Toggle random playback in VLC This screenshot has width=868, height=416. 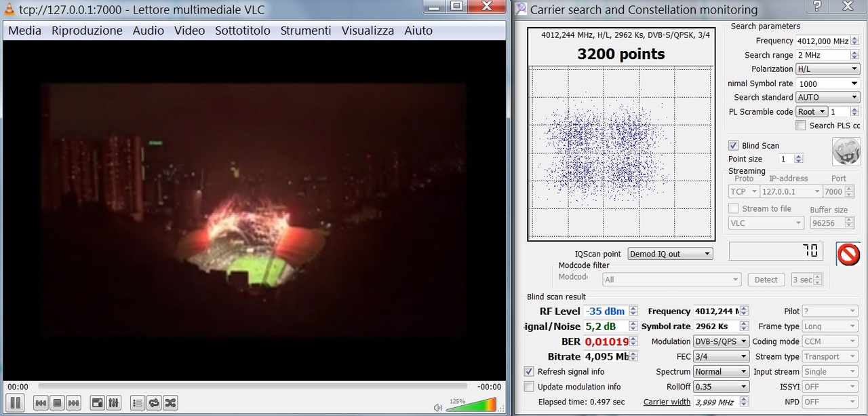[x=170, y=402]
